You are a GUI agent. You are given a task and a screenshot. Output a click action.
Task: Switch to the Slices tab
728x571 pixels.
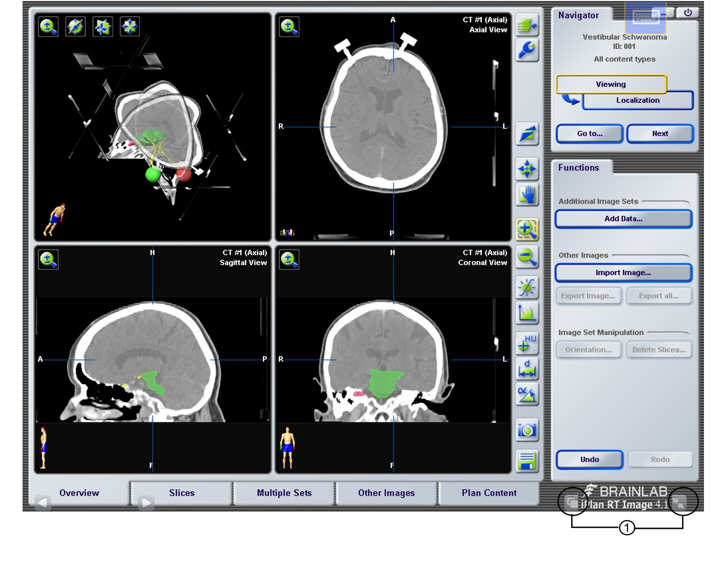click(182, 493)
